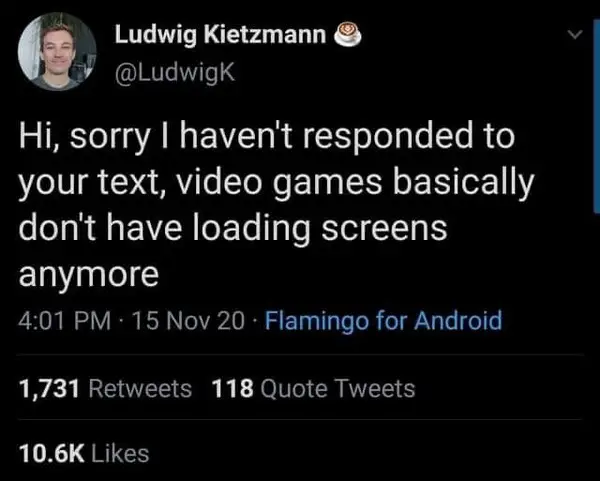The width and height of the screenshot is (600, 481).
Task: Show the 10.6K Likes list
Action: coord(84,453)
